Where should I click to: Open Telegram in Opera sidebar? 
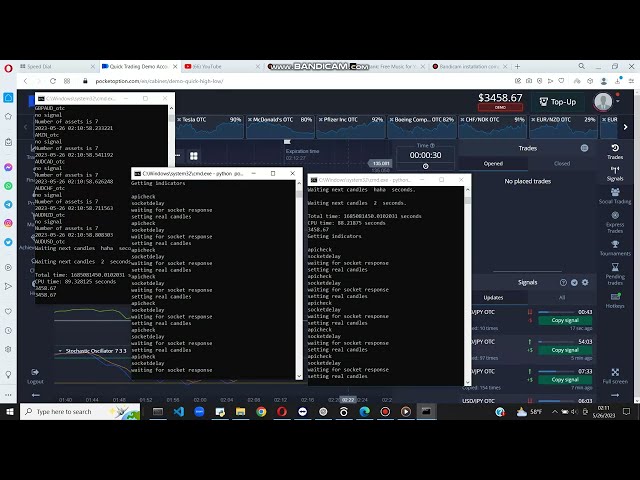tap(8, 204)
